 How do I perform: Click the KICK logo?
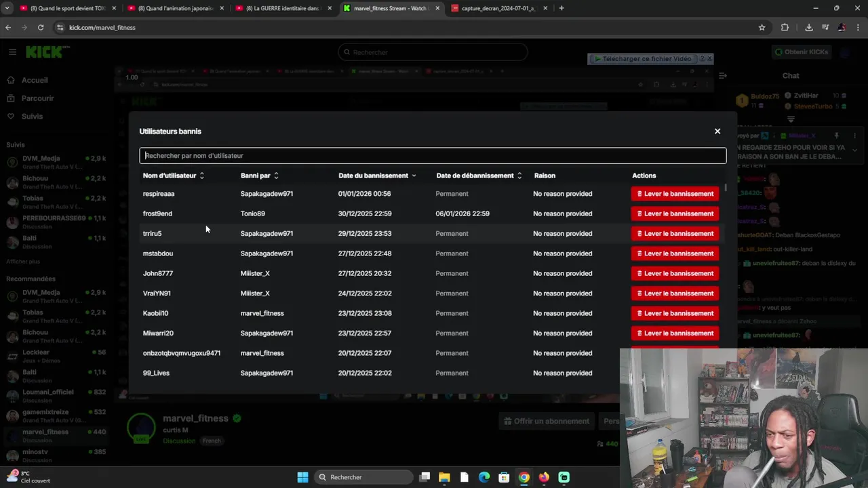(x=47, y=52)
